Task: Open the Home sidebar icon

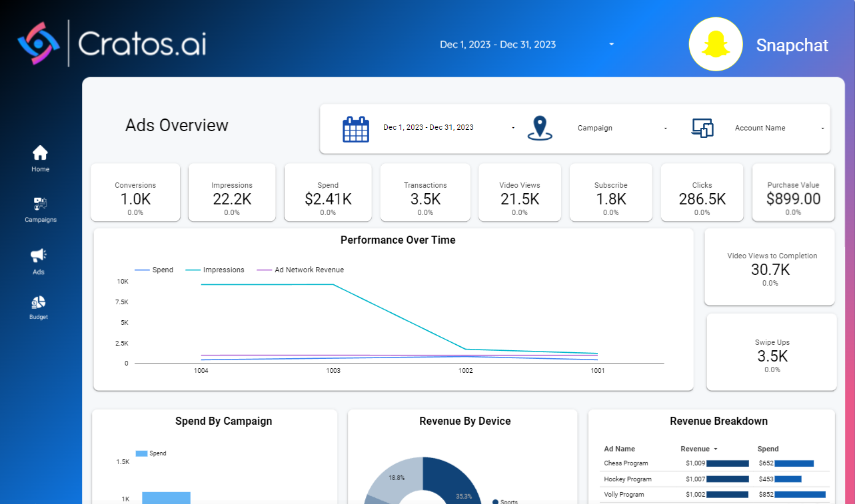Action: pyautogui.click(x=40, y=152)
